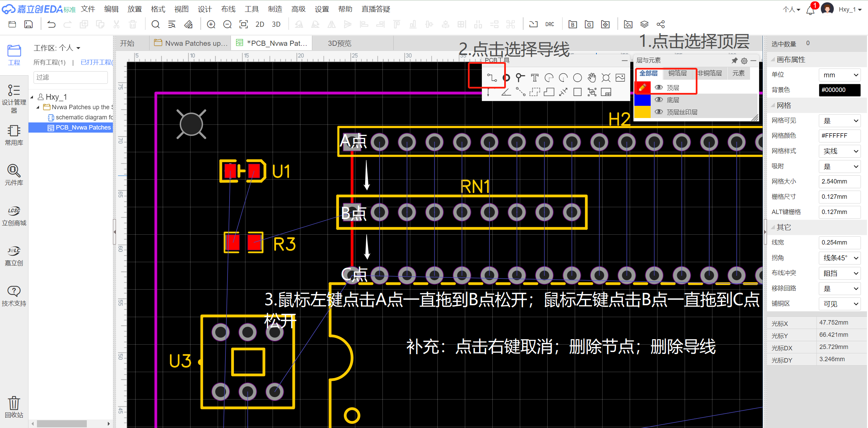The width and height of the screenshot is (868, 428).
Task: Switch to the 3D预览 tab
Action: [x=339, y=43]
